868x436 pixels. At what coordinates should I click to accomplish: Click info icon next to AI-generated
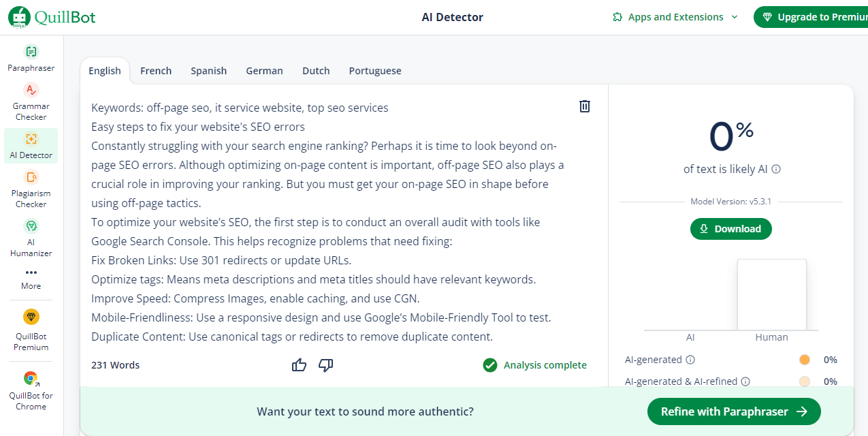[x=690, y=360]
